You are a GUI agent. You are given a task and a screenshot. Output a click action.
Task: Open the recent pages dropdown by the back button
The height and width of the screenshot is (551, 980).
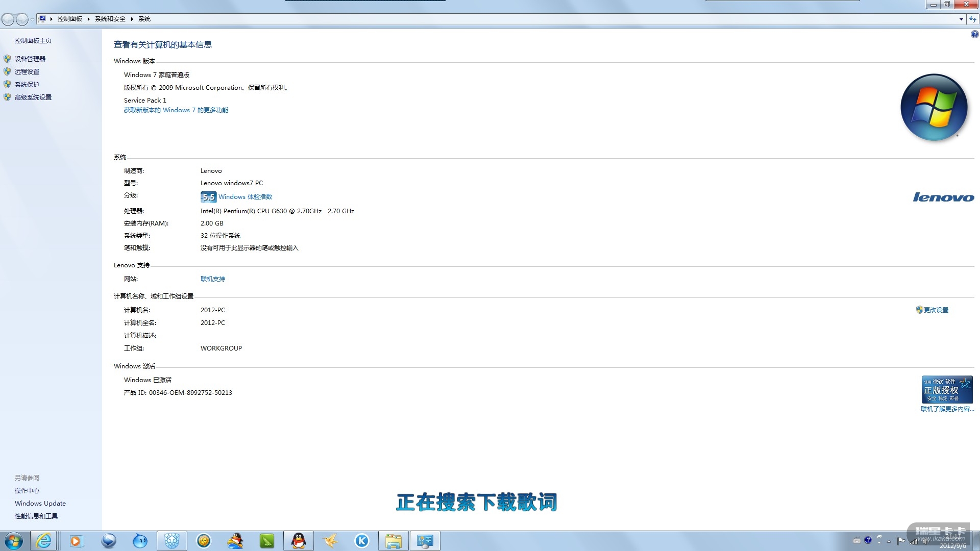click(x=32, y=19)
